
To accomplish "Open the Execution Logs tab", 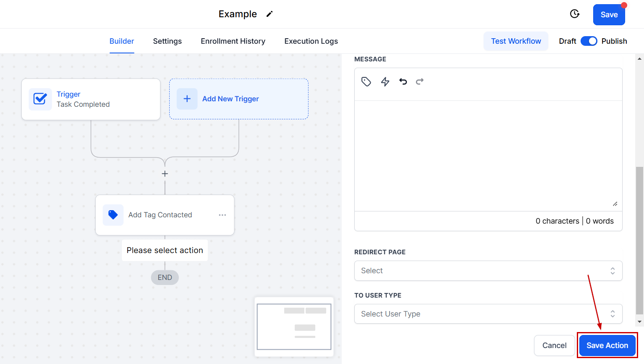I will pos(311,41).
